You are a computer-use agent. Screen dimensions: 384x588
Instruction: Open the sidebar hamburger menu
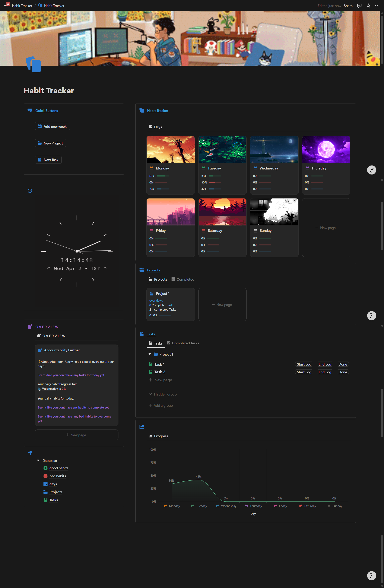pos(6,6)
